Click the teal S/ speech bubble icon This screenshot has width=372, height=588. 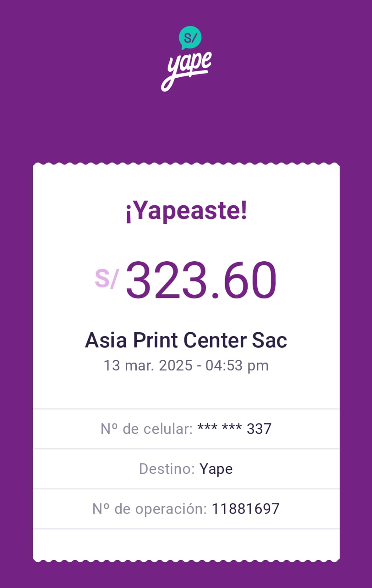[x=190, y=37]
